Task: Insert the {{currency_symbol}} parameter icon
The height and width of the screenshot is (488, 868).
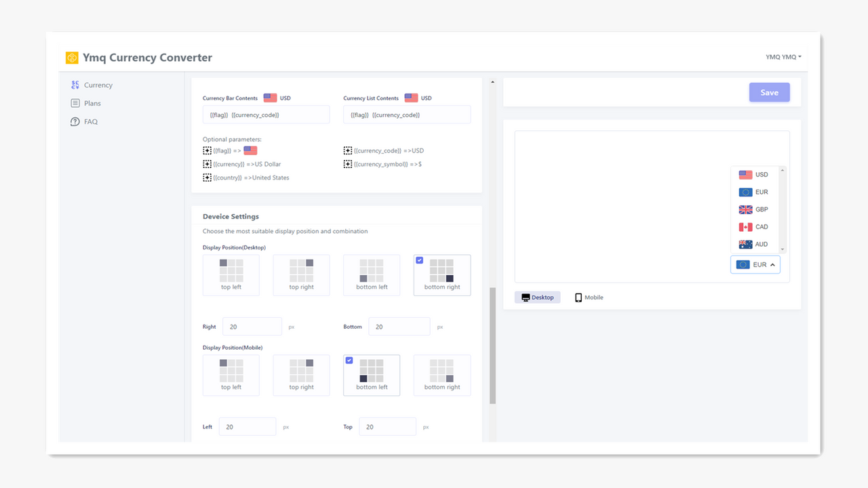Action: click(348, 164)
